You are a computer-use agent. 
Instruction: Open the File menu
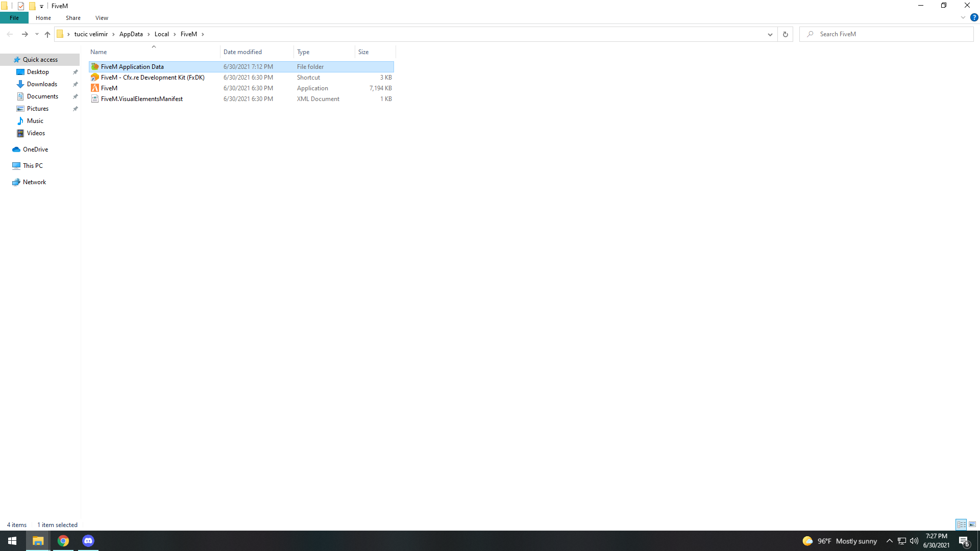(x=14, y=18)
